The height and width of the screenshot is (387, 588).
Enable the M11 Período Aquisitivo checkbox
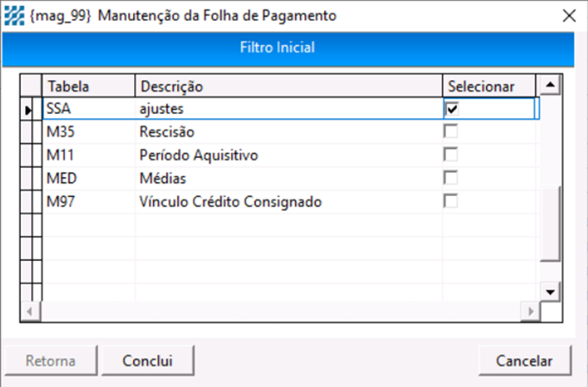point(451,155)
